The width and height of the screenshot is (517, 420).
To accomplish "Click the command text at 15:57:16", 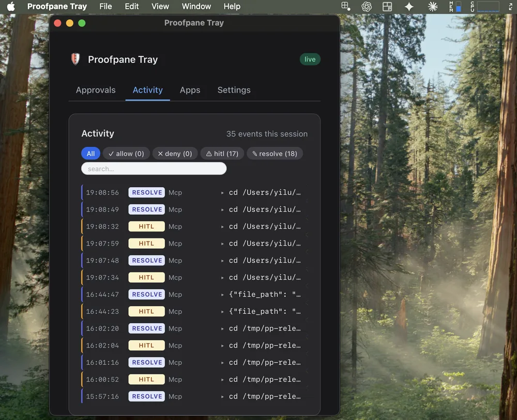I will pos(265,396).
